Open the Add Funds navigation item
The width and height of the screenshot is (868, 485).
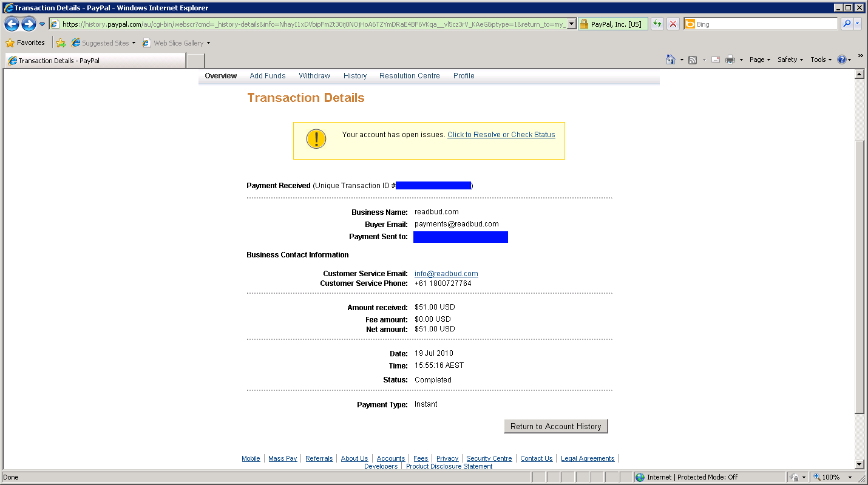click(268, 76)
